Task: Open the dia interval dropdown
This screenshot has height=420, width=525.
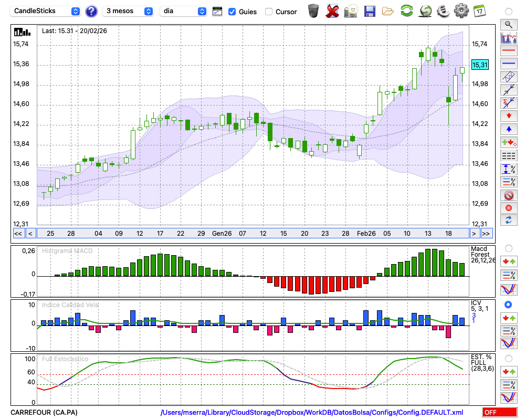Action: pos(184,11)
